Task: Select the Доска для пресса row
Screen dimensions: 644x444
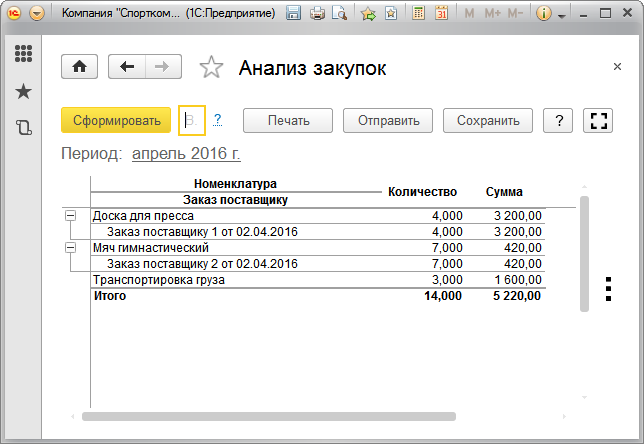Action: tap(318, 216)
